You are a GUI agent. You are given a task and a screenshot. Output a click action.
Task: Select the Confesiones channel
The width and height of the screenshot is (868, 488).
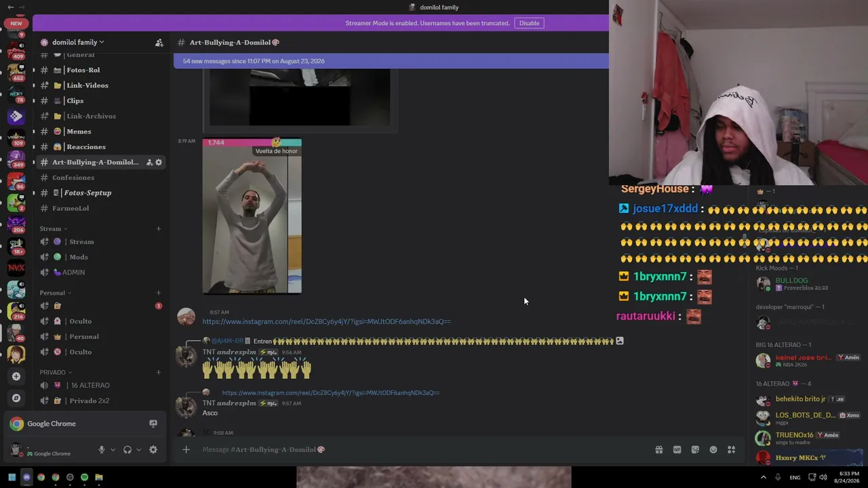point(100,178)
